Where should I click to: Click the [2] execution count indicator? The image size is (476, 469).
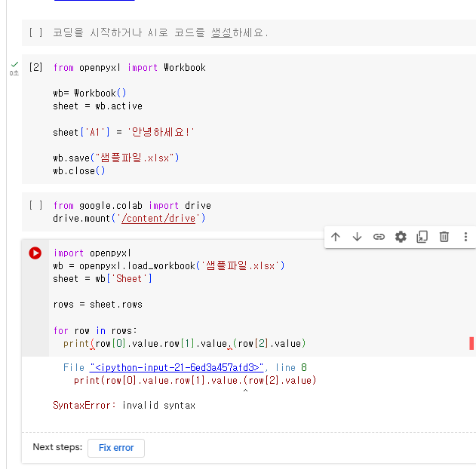click(35, 67)
